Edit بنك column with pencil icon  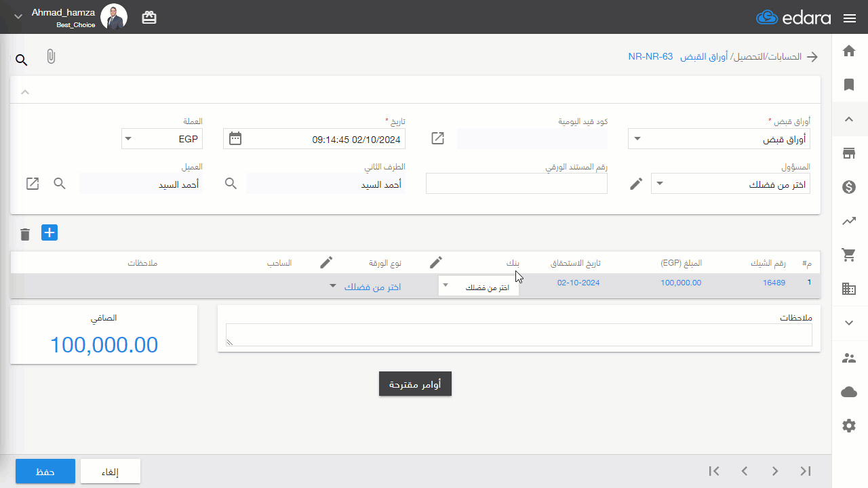point(436,262)
